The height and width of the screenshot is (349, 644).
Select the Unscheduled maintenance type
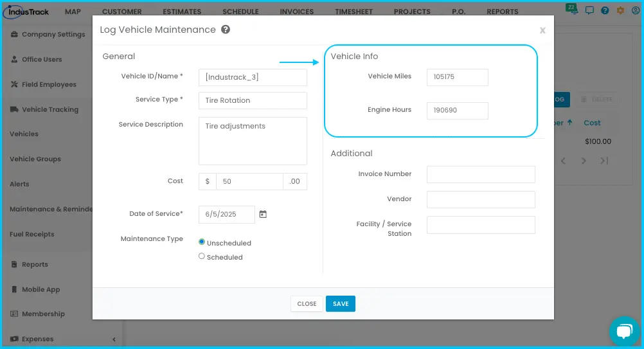[201, 242]
